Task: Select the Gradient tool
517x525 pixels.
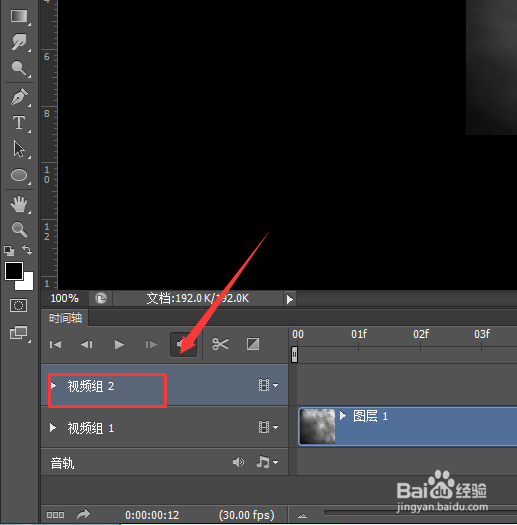Action: pos(19,16)
